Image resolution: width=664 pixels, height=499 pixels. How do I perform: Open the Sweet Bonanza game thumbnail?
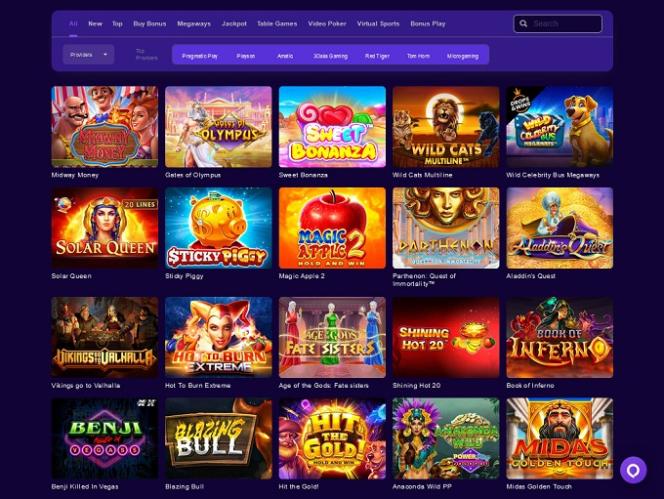pyautogui.click(x=332, y=127)
